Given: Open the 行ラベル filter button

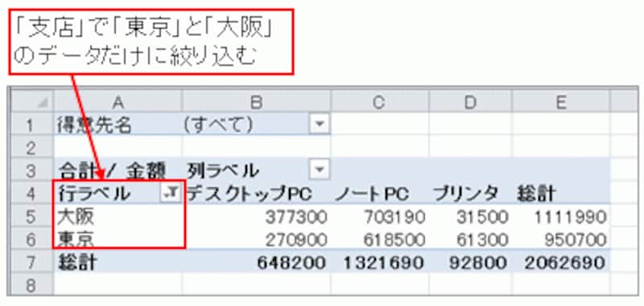Looking at the screenshot, I should tap(170, 192).
